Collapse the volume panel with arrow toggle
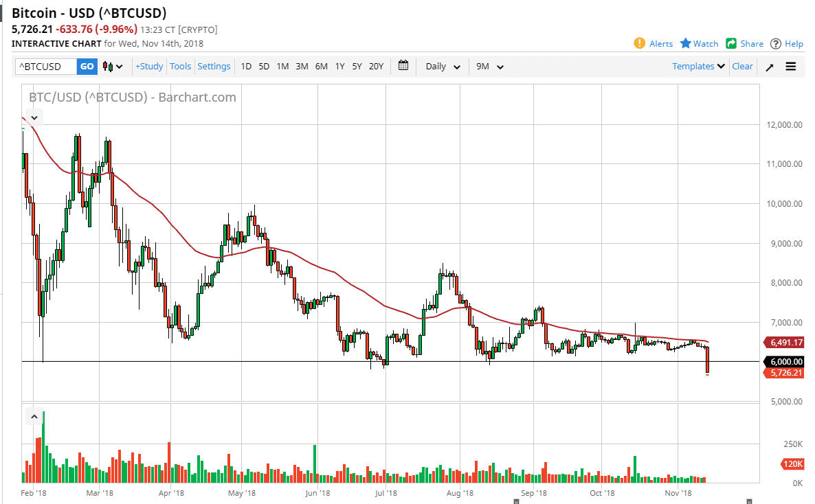The height and width of the screenshot is (504, 815). [x=34, y=416]
